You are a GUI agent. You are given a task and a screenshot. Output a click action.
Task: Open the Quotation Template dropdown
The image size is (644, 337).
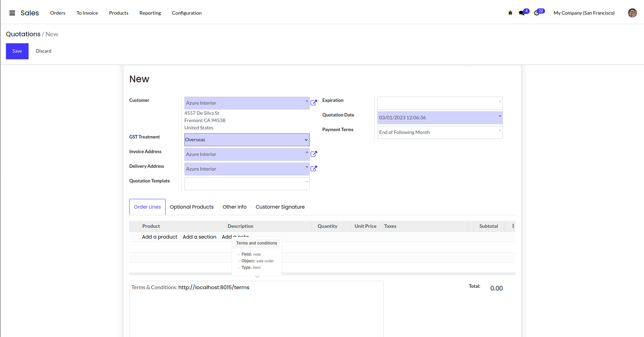point(247,184)
